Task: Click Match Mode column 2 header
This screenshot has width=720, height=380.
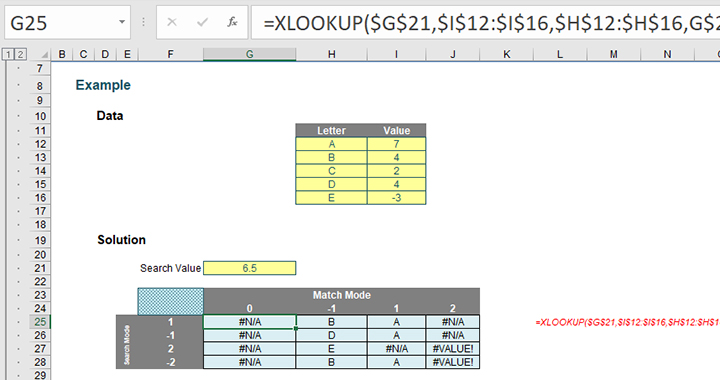Action: [453, 308]
